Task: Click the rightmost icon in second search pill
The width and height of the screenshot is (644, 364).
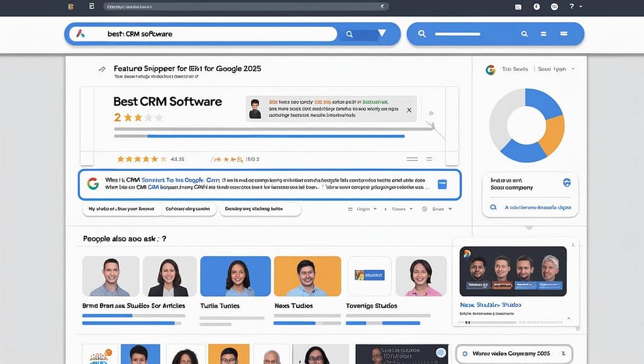Action: pos(564,34)
